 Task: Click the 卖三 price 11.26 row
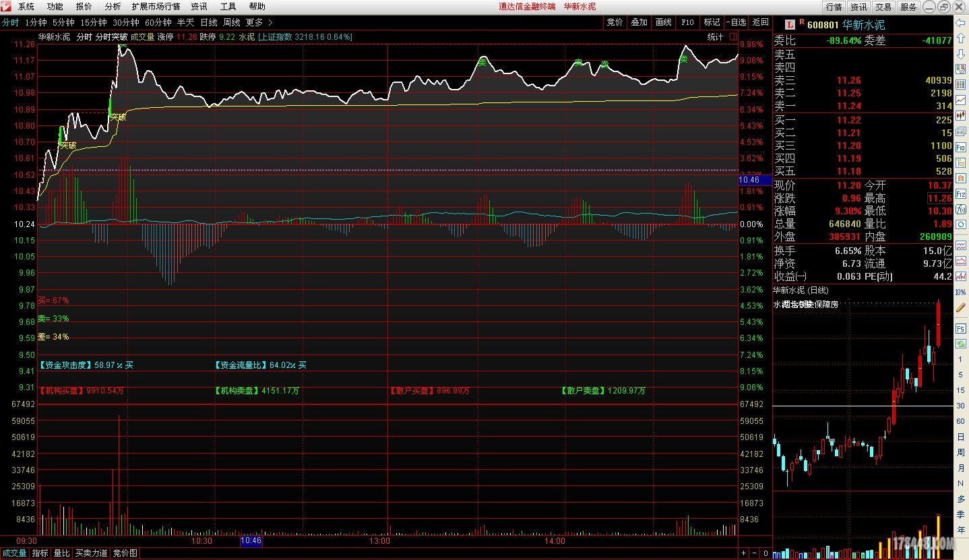(x=863, y=80)
